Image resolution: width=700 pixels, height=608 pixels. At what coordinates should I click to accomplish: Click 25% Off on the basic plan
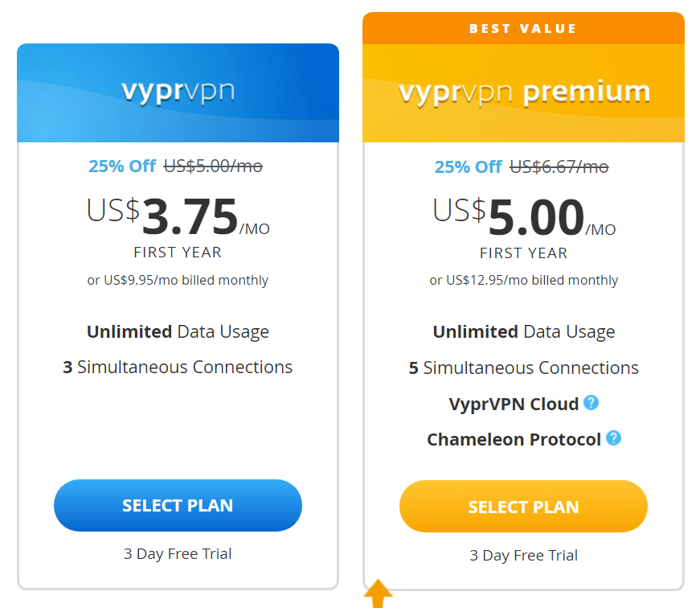coord(122,166)
